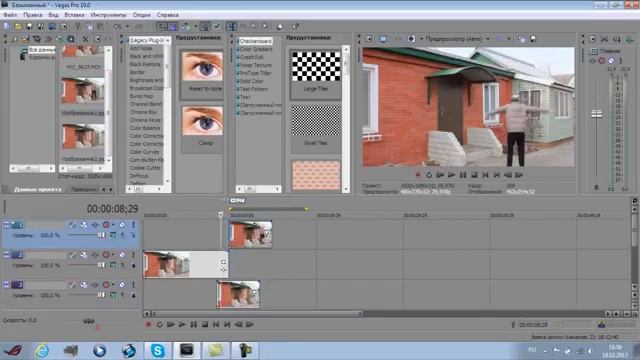Click the What's This help icon
This screenshot has width=640, height=360.
[295, 27]
